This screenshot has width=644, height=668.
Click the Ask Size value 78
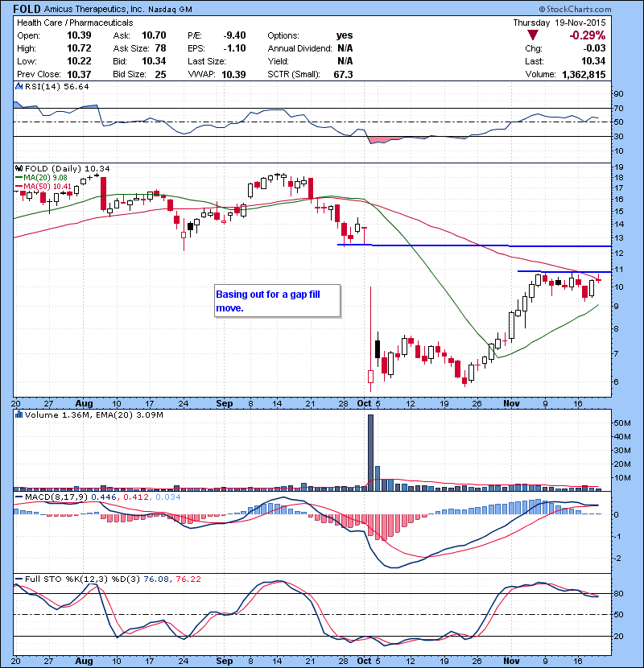pyautogui.click(x=161, y=48)
